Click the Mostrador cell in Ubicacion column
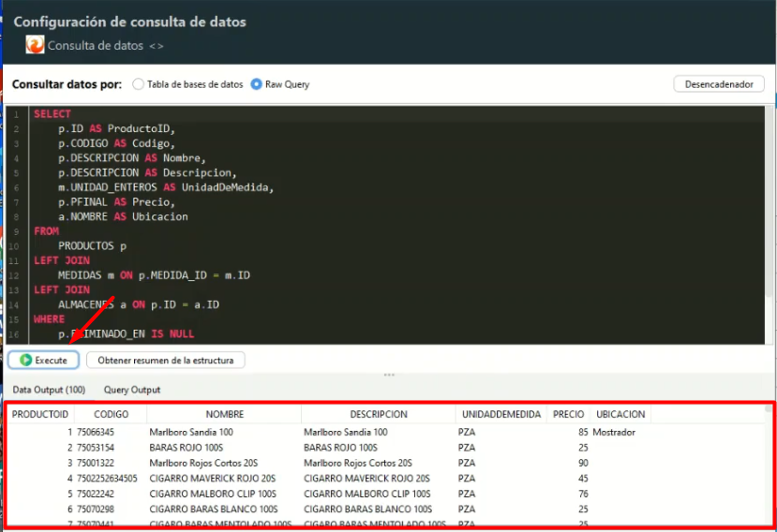 click(x=614, y=433)
